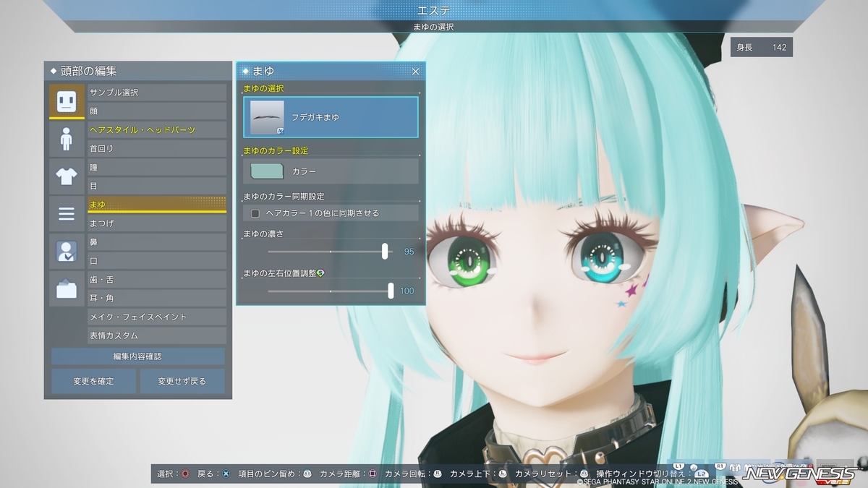Viewport: 868px width, 488px height.
Task: Click the triangle icon next to 項目のピン留め
Action: (x=307, y=474)
